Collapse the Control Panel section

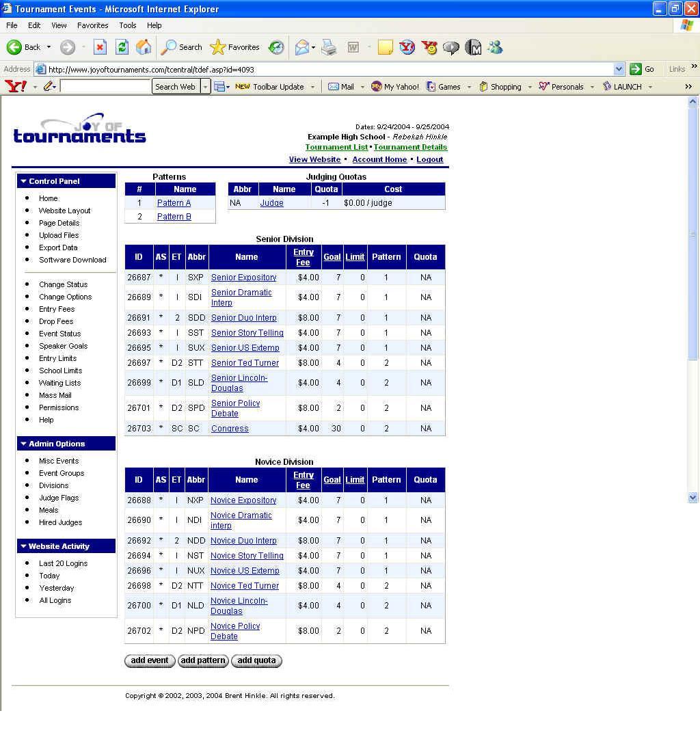pos(23,181)
